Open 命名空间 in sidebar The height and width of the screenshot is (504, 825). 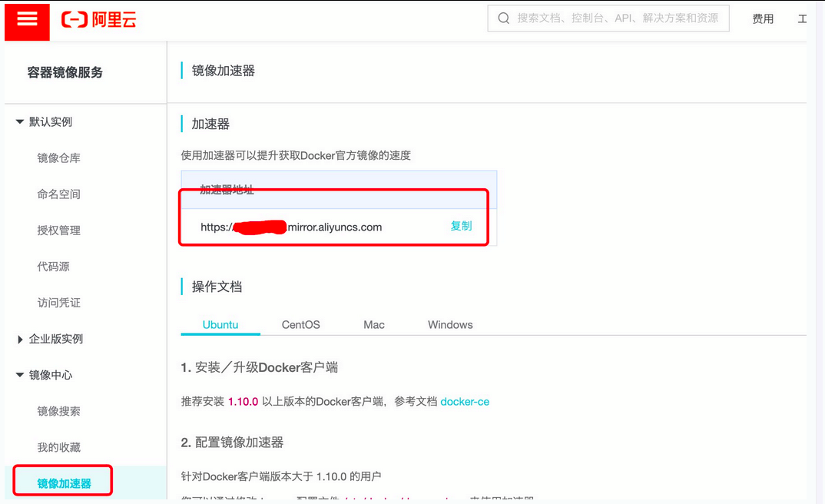pos(59,194)
